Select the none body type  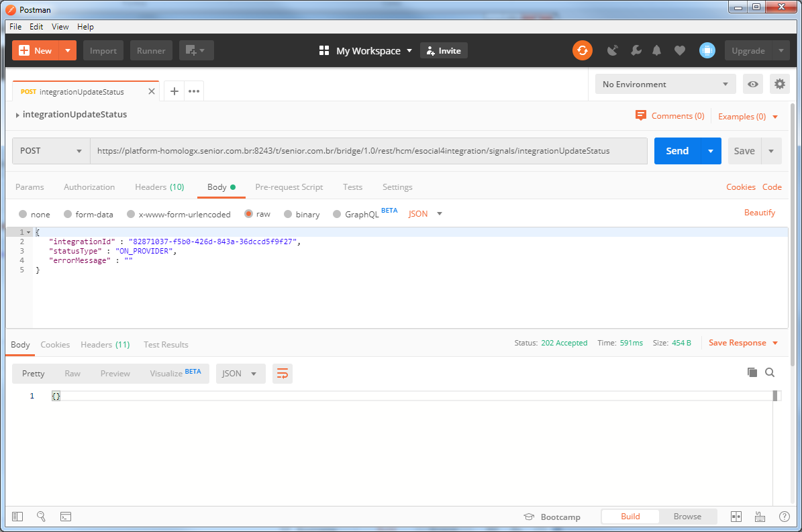23,214
